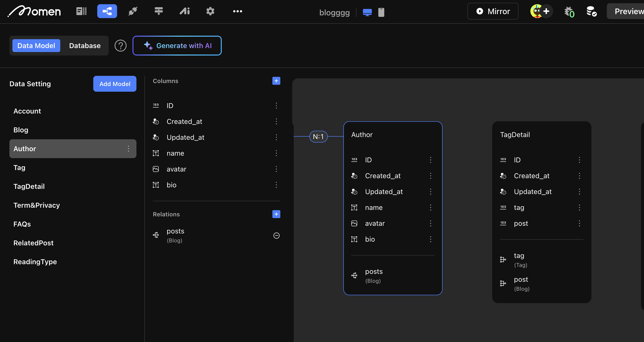Open the more options ellipsis menu
The image size is (644, 342).
pos(237,11)
